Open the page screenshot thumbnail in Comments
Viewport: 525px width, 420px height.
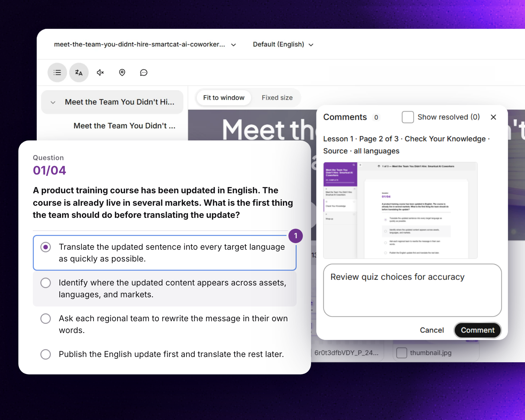(400, 210)
